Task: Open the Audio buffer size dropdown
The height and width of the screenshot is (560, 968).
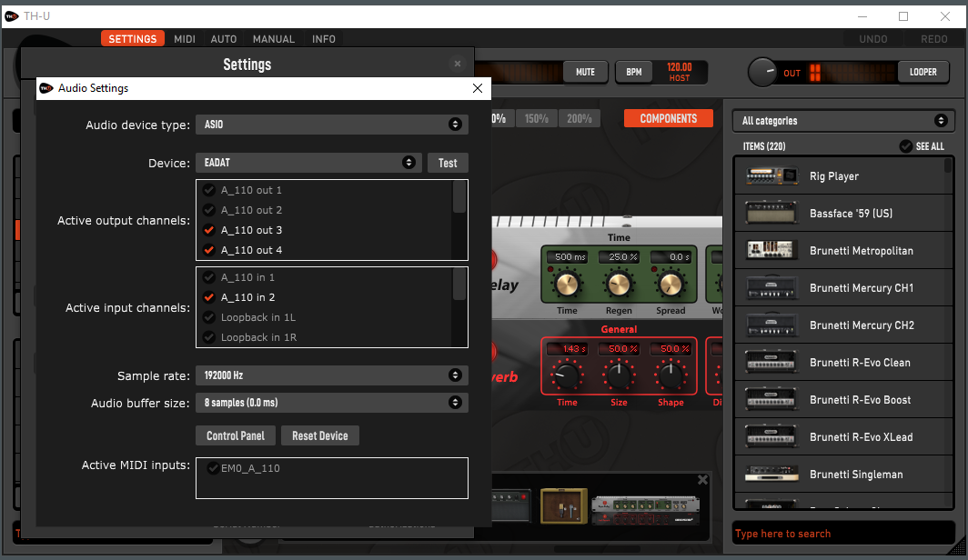Action: (331, 403)
